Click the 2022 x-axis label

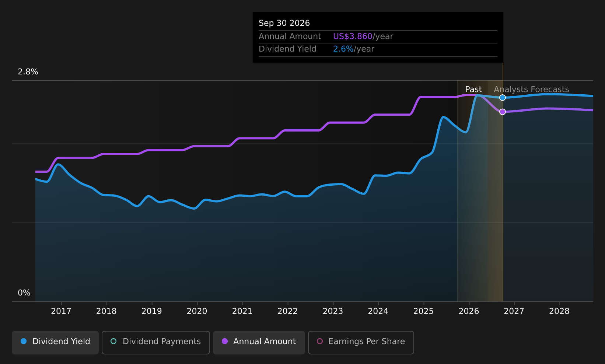pyautogui.click(x=288, y=311)
